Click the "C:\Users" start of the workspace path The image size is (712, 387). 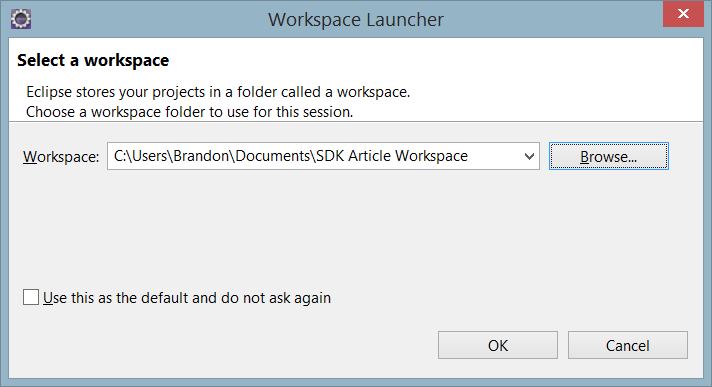pos(141,156)
